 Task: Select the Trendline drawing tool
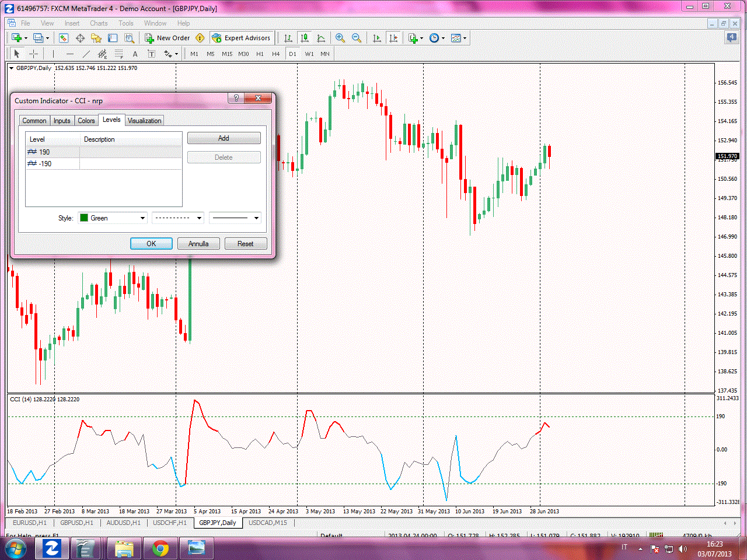click(x=86, y=54)
